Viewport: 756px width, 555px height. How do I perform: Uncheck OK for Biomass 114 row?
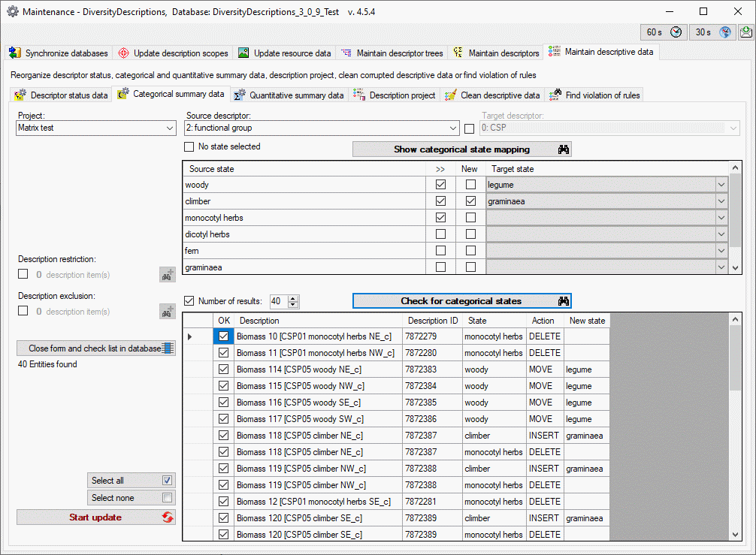pos(223,369)
